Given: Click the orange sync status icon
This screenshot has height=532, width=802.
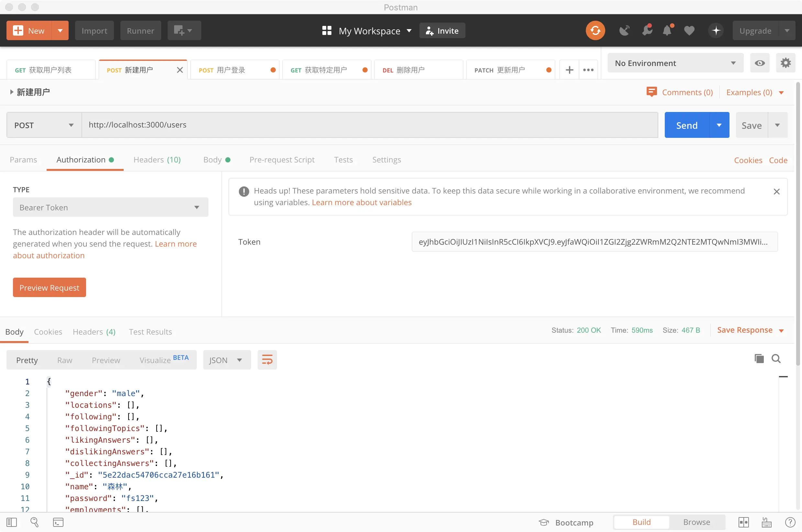Looking at the screenshot, I should 595,30.
